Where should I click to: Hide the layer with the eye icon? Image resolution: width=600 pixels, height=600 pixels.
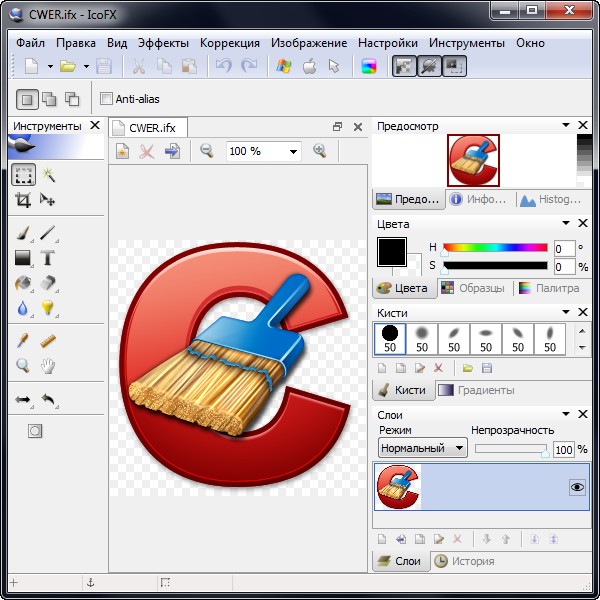click(576, 487)
